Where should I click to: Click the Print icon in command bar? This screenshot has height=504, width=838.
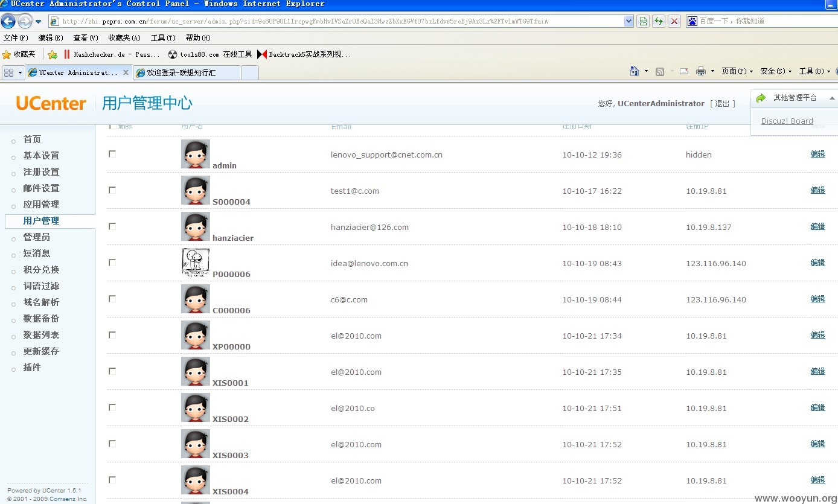[x=700, y=71]
